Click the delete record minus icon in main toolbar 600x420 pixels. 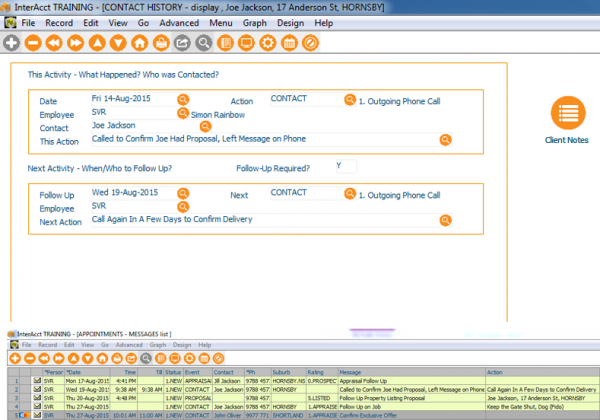click(x=33, y=43)
